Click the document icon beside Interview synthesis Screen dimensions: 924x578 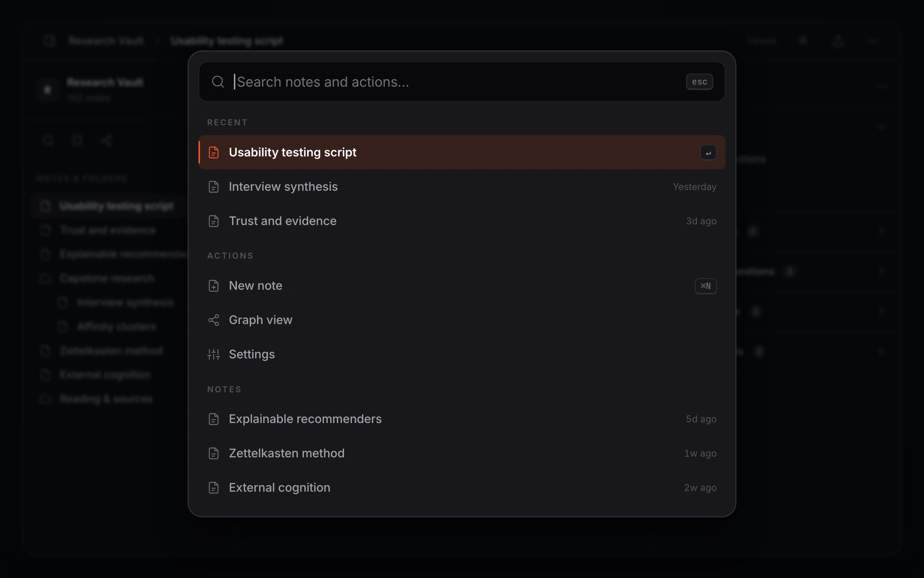click(x=214, y=186)
